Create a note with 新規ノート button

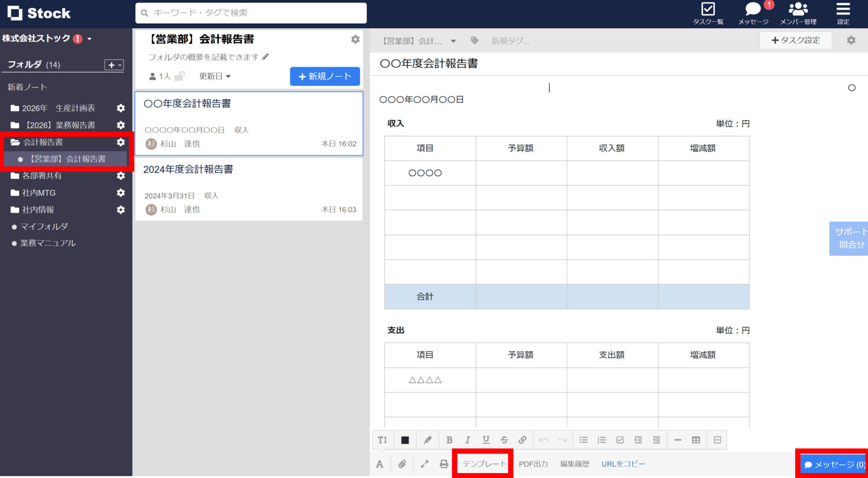(325, 76)
